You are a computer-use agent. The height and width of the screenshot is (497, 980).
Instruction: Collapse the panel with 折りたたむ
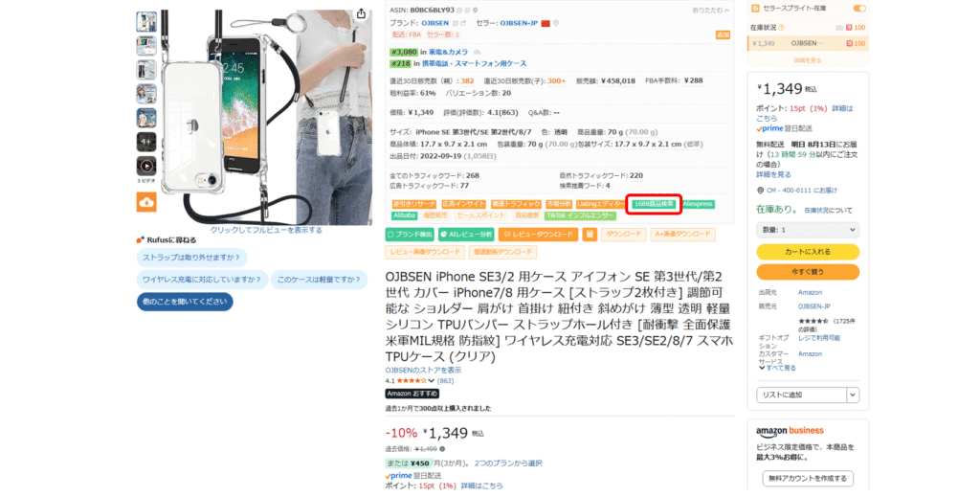710,11
